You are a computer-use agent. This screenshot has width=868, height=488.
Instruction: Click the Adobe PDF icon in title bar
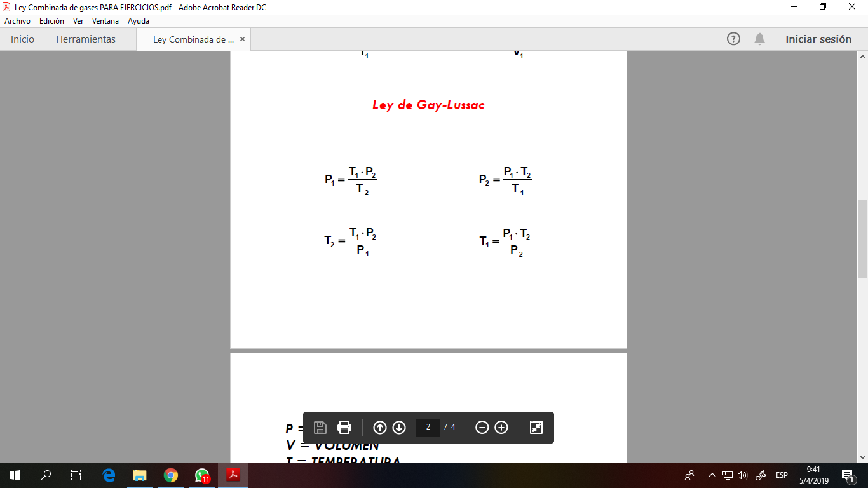click(x=6, y=7)
